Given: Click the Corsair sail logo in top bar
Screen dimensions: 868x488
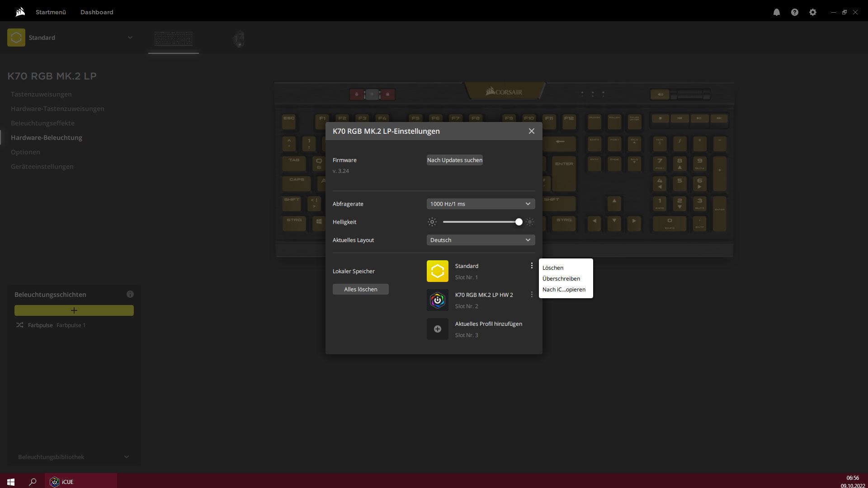Looking at the screenshot, I should tap(20, 12).
